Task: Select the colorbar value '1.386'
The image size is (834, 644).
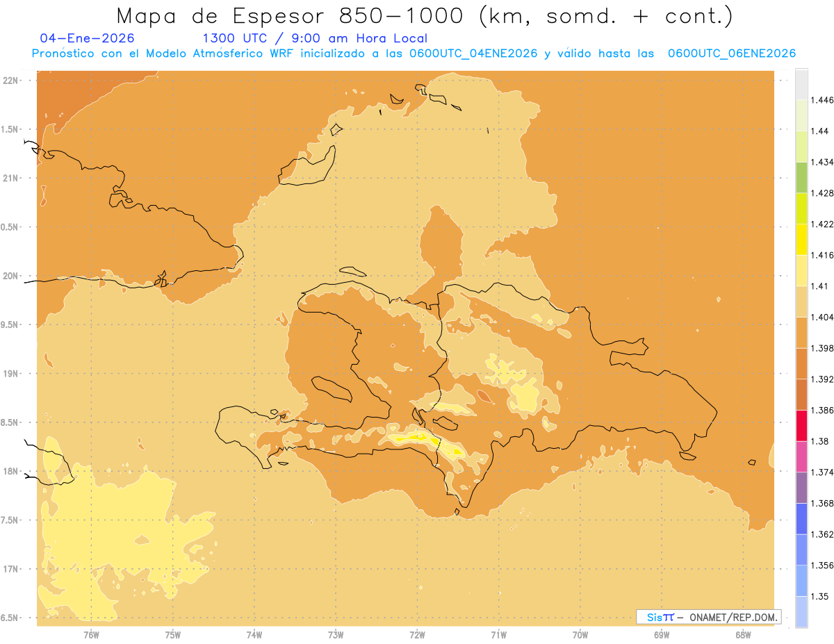Action: (822, 410)
